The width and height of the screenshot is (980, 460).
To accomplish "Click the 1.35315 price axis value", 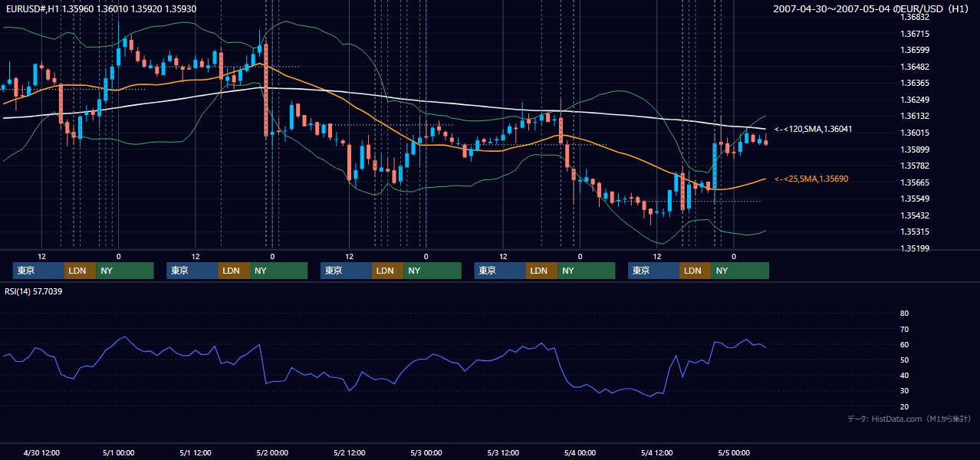I will (915, 232).
